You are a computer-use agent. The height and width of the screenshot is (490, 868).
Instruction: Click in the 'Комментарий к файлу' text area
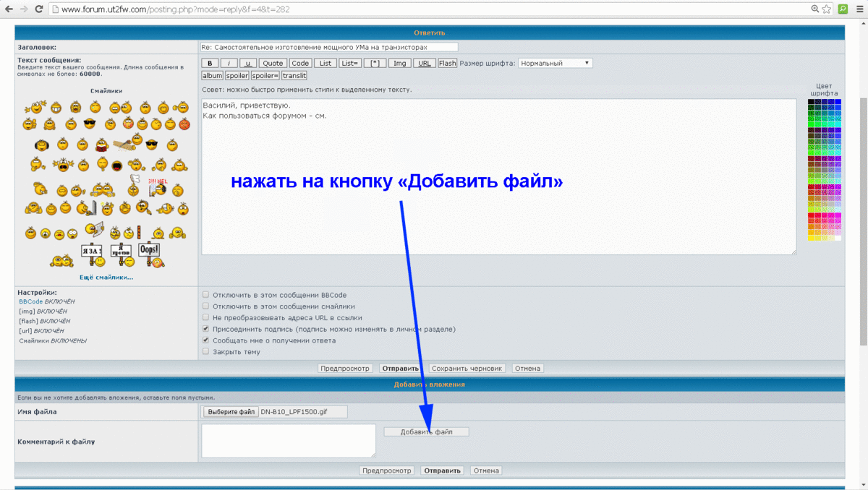[289, 440]
